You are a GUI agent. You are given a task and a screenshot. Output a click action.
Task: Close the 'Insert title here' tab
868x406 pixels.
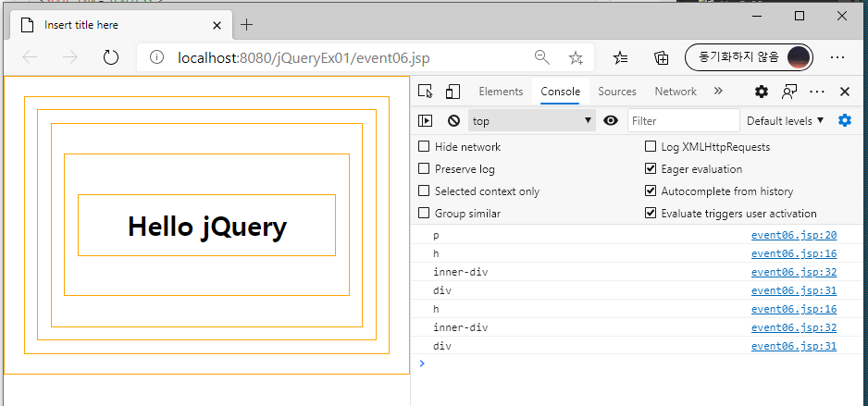[217, 26]
